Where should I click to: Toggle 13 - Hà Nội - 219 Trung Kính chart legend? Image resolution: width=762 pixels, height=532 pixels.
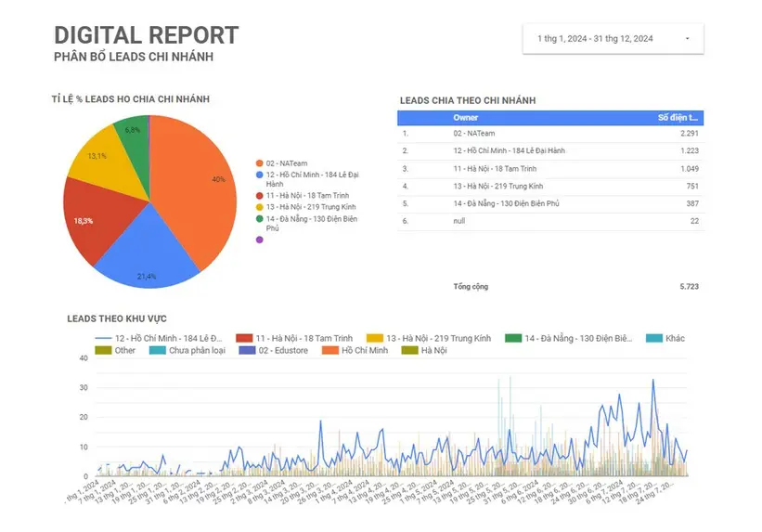429,339
